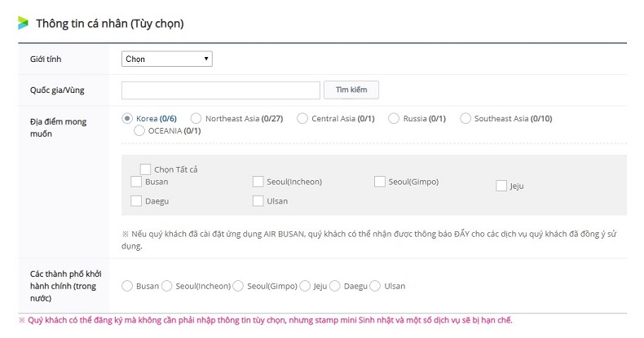644x338 pixels.
Task: Select Busan as main departure city
Action: click(x=127, y=286)
